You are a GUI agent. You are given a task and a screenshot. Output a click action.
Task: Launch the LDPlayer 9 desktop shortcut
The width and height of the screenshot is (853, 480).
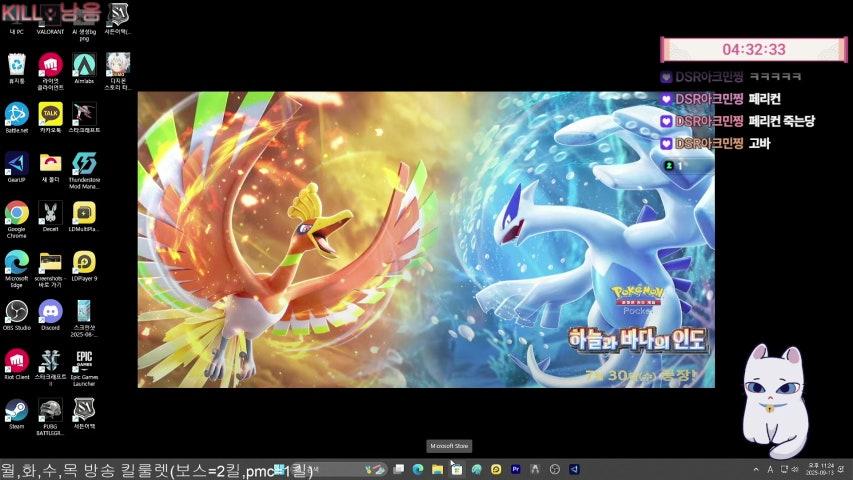(x=84, y=266)
